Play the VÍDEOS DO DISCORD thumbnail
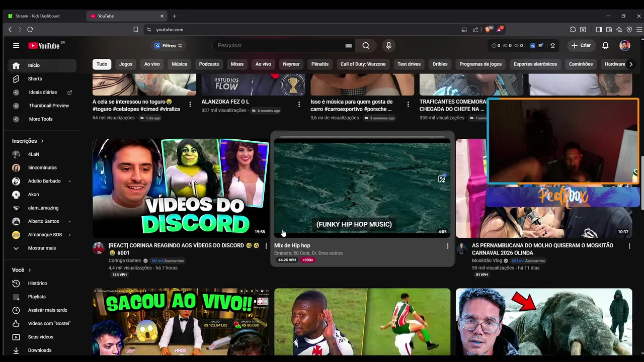The height and width of the screenshot is (362, 644). tap(181, 188)
